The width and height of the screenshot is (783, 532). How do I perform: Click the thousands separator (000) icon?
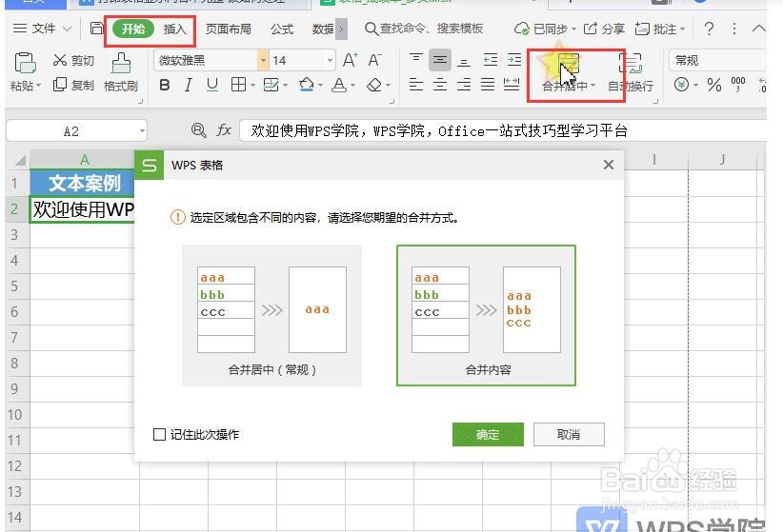click(738, 84)
